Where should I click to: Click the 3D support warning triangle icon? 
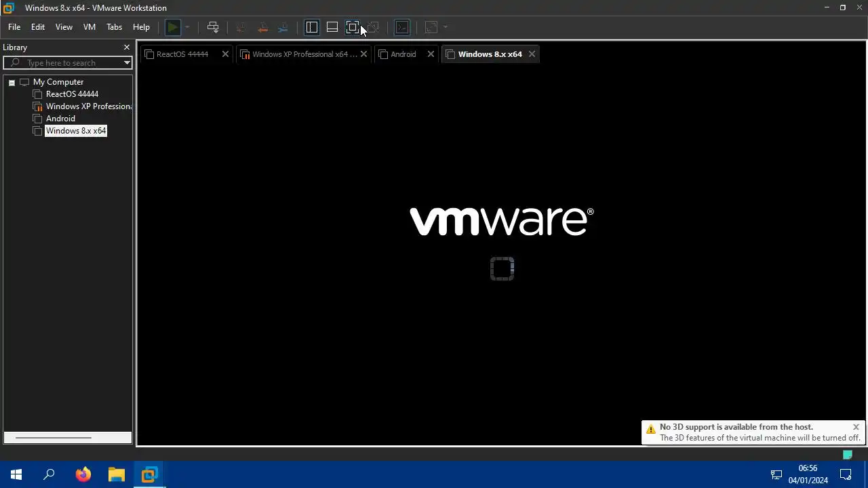tap(651, 429)
